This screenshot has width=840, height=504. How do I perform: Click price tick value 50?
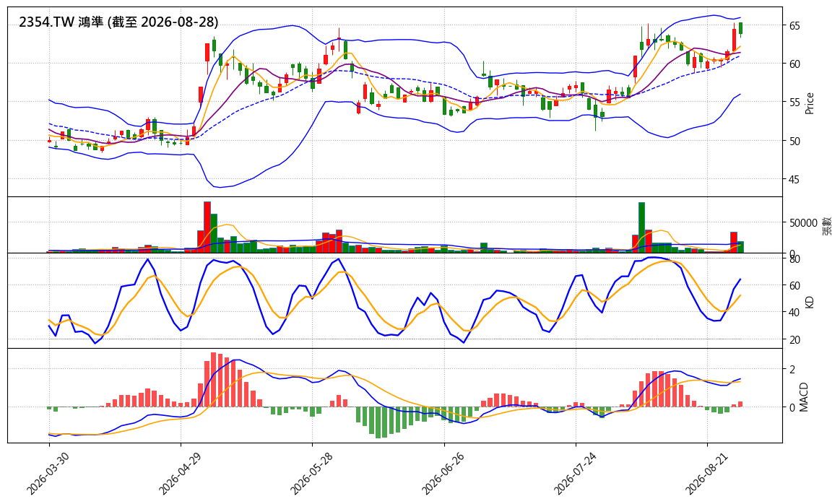pos(794,141)
